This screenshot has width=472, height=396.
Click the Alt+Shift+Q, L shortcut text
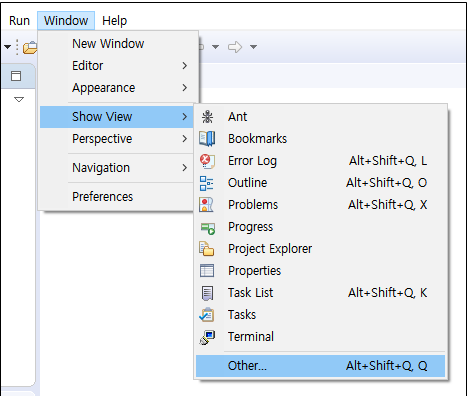click(388, 161)
